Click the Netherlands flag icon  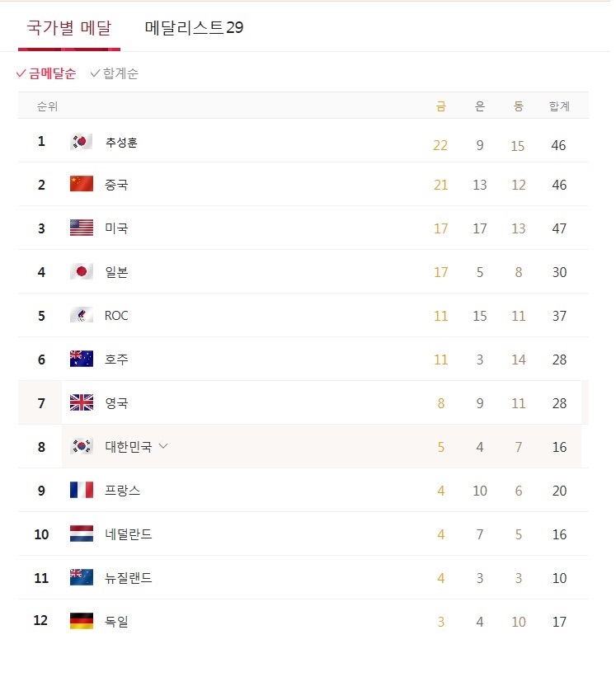pyautogui.click(x=82, y=534)
